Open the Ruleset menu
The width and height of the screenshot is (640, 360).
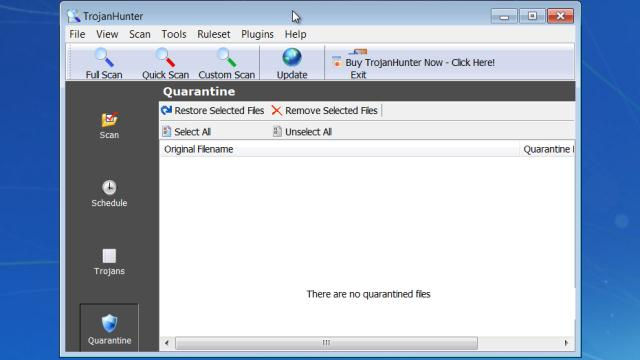tap(213, 34)
